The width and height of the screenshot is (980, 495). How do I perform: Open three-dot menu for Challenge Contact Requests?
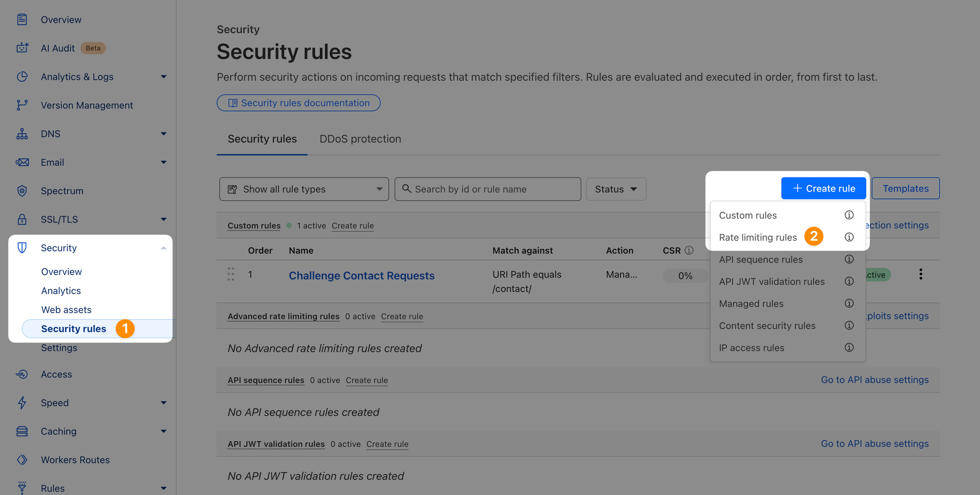(x=921, y=274)
